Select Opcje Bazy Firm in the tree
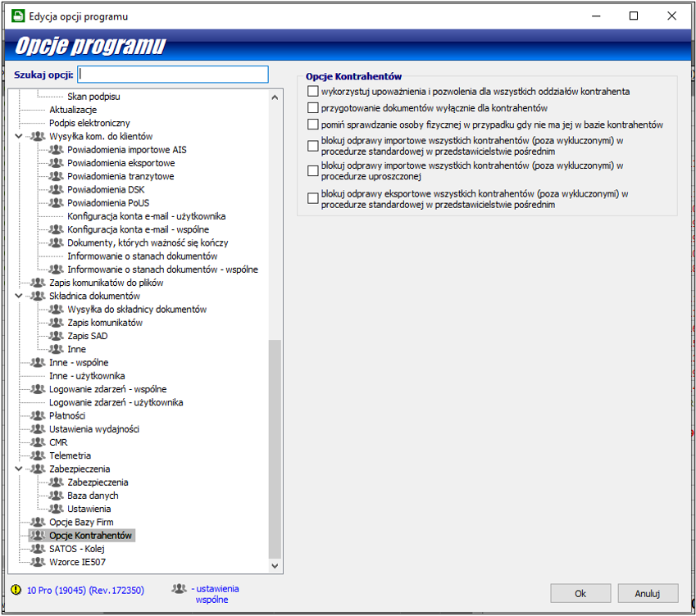 pos(81,523)
